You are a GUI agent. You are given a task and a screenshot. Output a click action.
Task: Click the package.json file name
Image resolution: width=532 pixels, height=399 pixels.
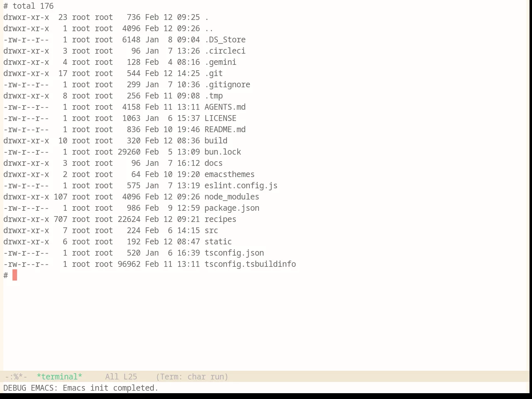pos(232,208)
